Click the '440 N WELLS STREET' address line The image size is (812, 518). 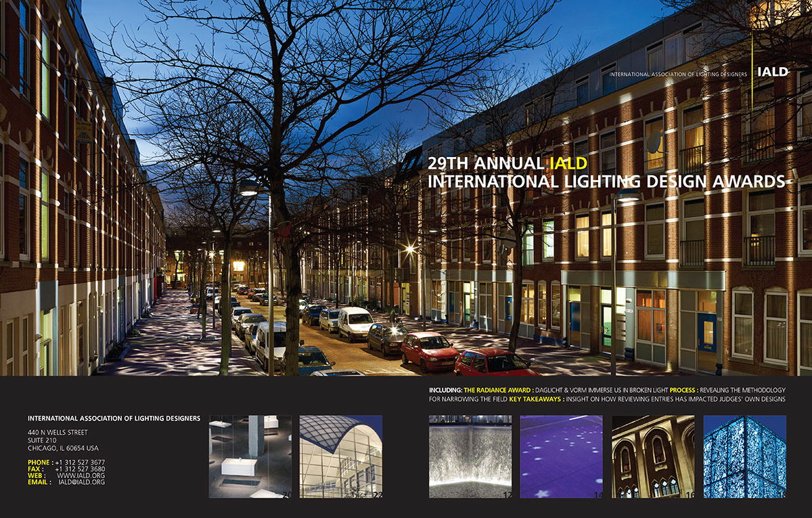(x=58, y=432)
